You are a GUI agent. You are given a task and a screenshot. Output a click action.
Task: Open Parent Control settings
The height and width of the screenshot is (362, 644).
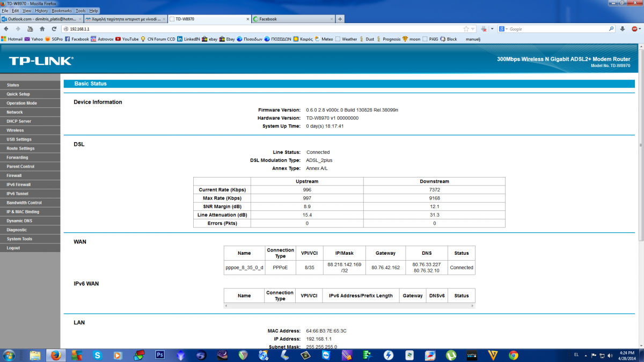coord(30,166)
